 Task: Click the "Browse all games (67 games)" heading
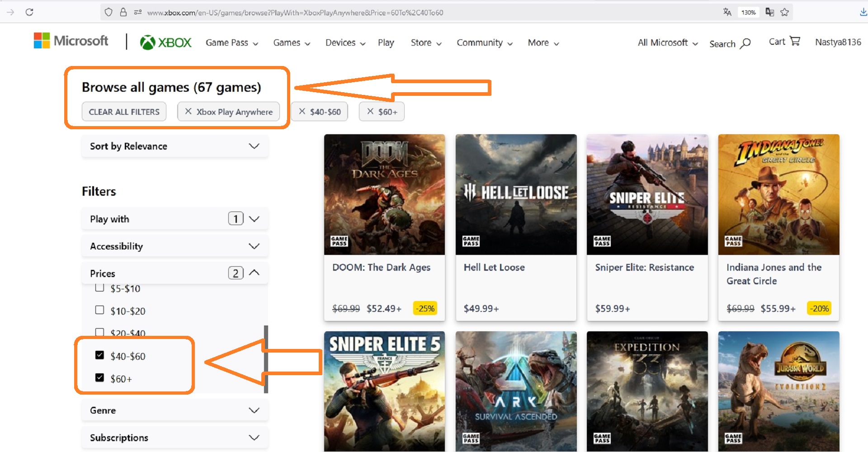(171, 87)
